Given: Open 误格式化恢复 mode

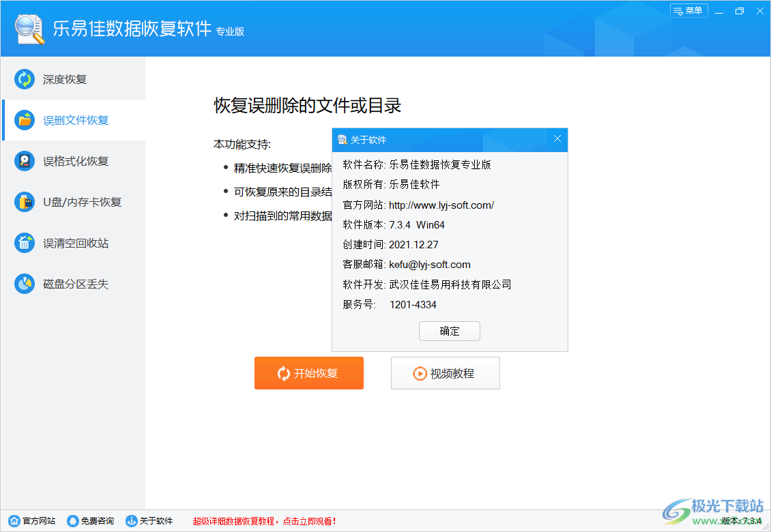Looking at the screenshot, I should (x=74, y=161).
